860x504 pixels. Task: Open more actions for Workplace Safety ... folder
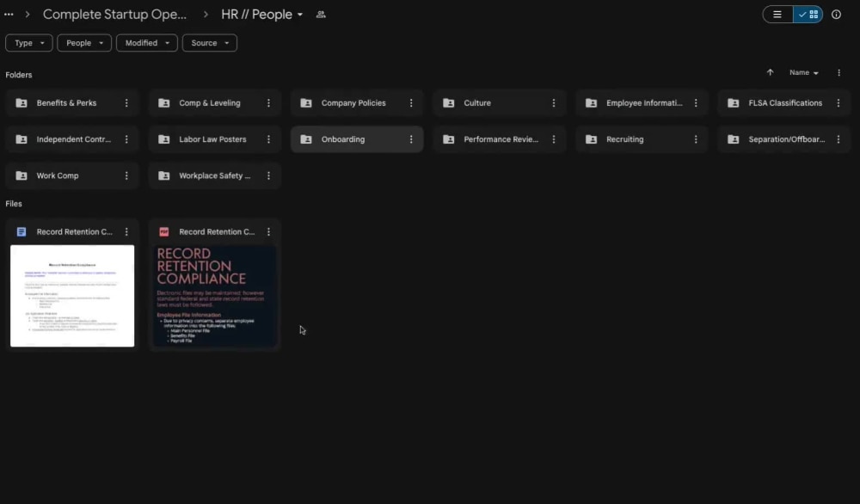[x=268, y=175]
